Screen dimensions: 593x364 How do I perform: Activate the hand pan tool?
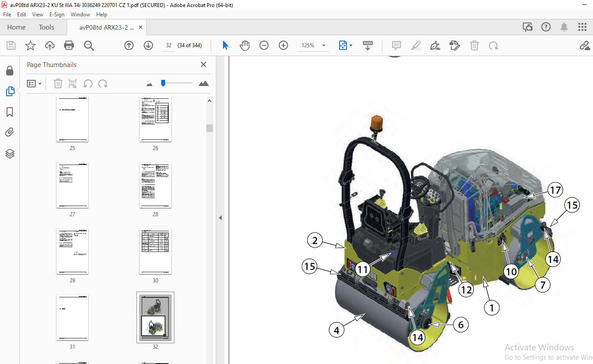coord(245,45)
